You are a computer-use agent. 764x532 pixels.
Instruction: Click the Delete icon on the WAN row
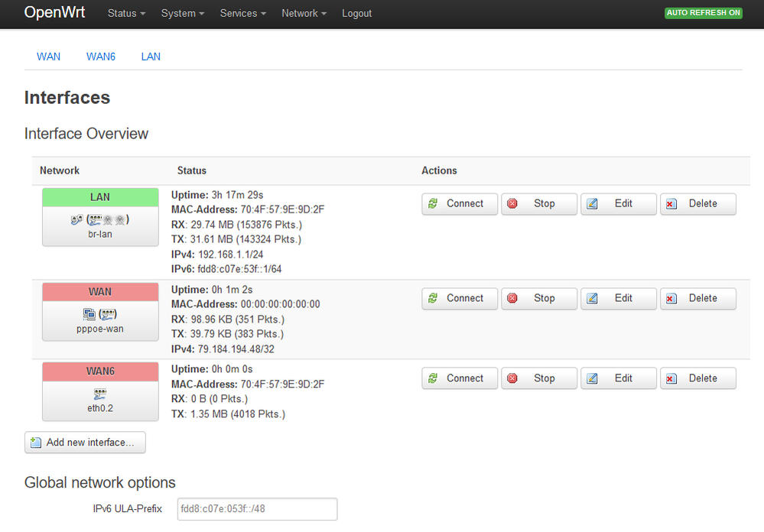click(x=671, y=298)
